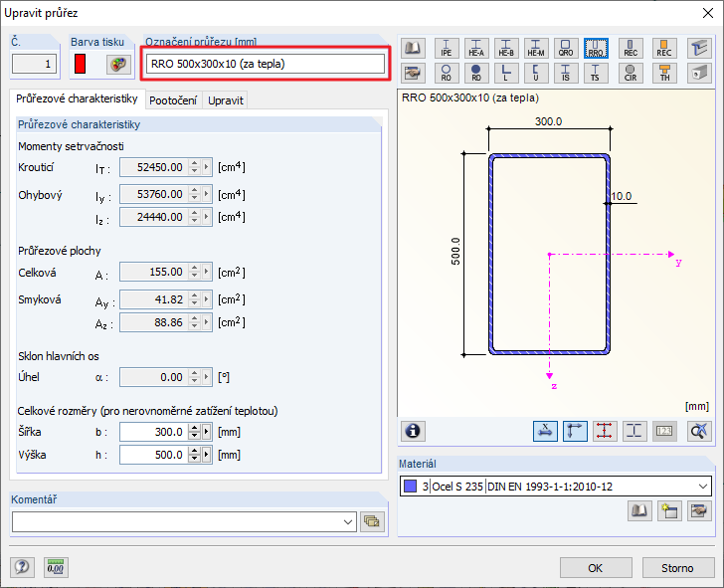Viewport: 724px width, 588px height.
Task: Switch to the Pootočení tab
Action: tap(173, 100)
